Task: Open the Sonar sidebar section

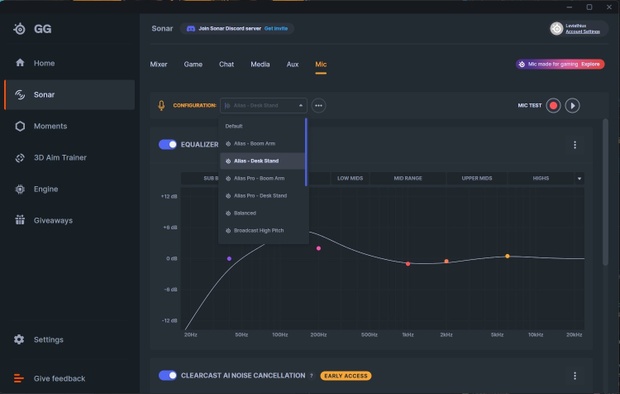Action: [x=70, y=95]
